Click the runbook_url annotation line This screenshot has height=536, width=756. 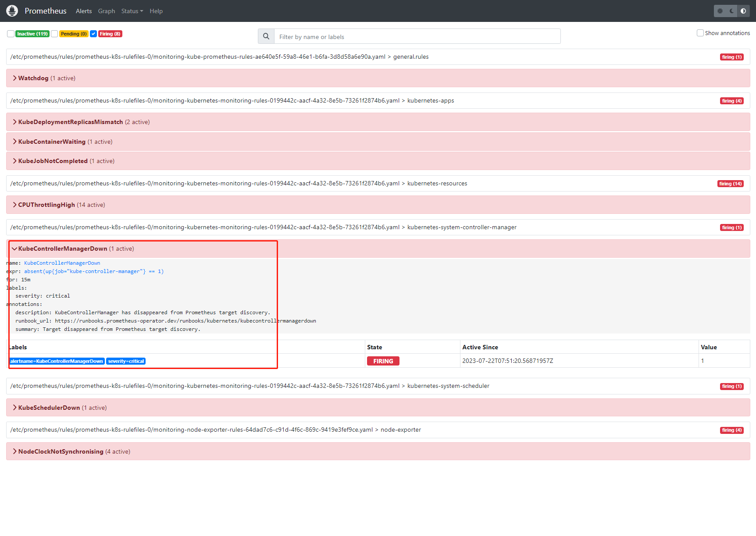(166, 321)
